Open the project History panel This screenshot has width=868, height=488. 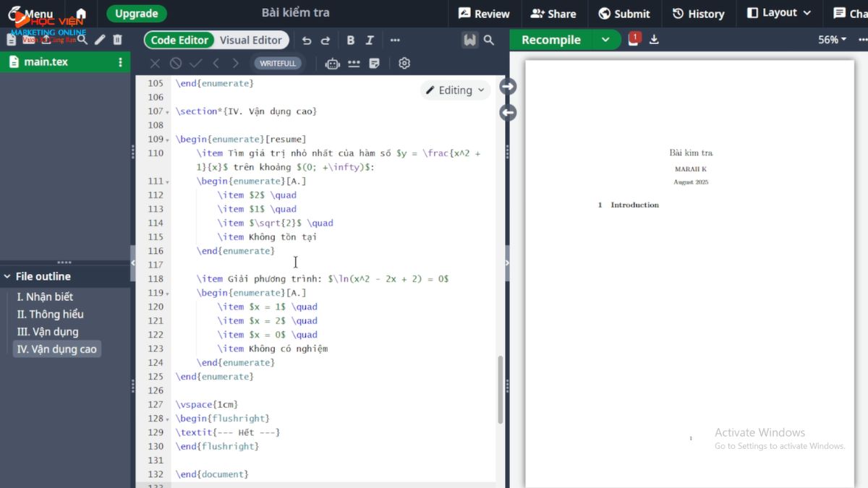[697, 13]
